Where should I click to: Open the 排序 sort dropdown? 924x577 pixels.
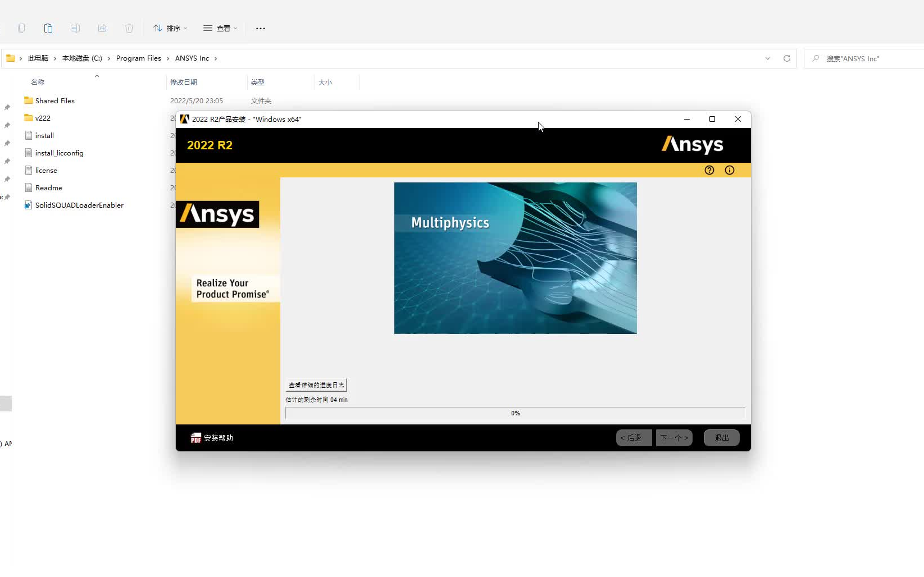tap(170, 28)
